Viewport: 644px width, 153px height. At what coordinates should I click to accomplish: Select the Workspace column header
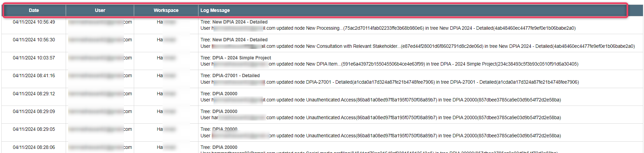pos(166,10)
